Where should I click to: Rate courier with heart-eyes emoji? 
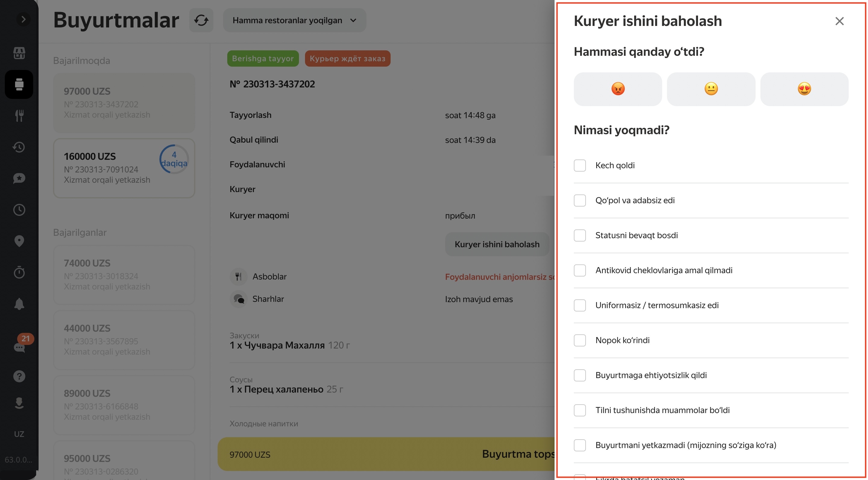(x=804, y=89)
